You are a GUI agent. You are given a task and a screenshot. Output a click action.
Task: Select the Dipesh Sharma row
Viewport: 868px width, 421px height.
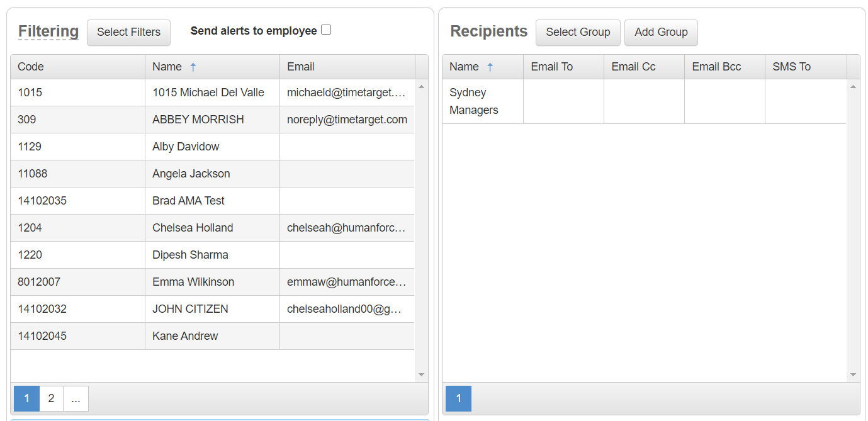coord(212,255)
